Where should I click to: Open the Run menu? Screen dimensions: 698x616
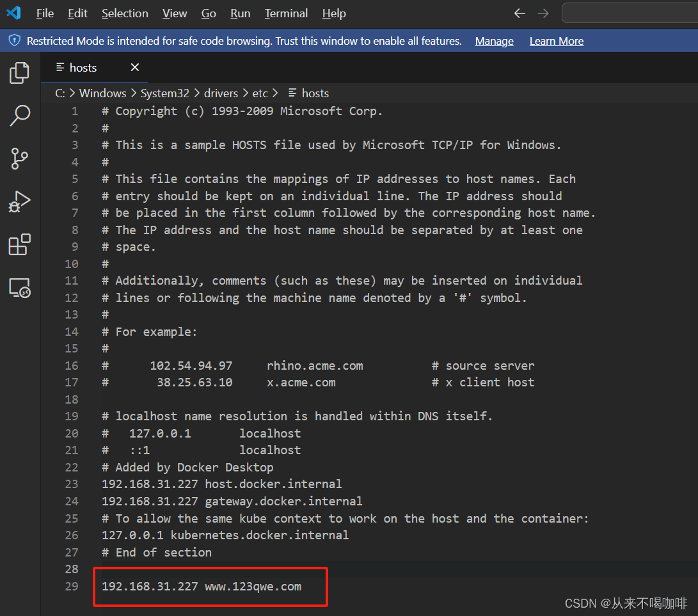pos(241,13)
